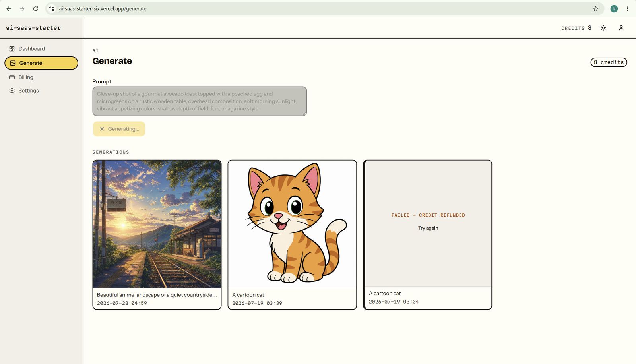Image resolution: width=636 pixels, height=364 pixels.
Task: Click Try again on failed generation
Action: [428, 228]
